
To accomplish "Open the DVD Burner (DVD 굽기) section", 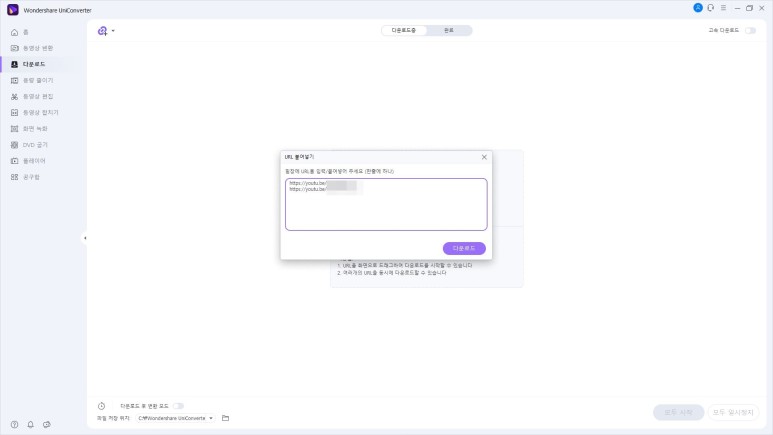I will point(29,145).
